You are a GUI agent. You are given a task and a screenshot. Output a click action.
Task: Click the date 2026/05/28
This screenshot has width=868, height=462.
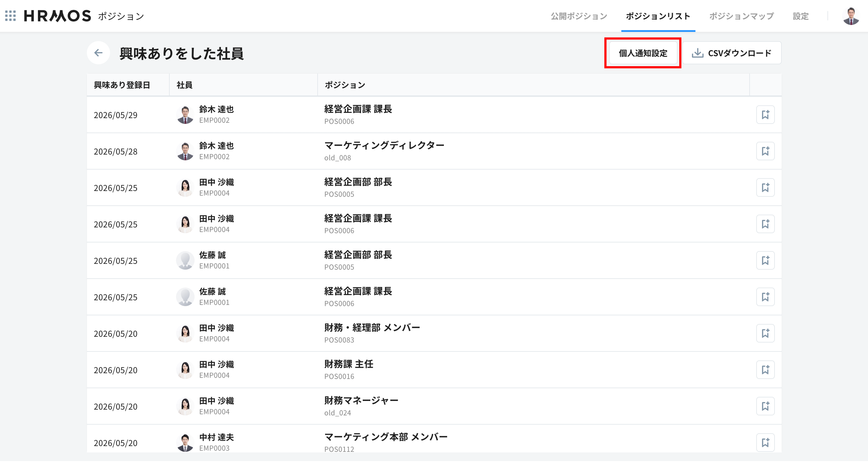(115, 152)
